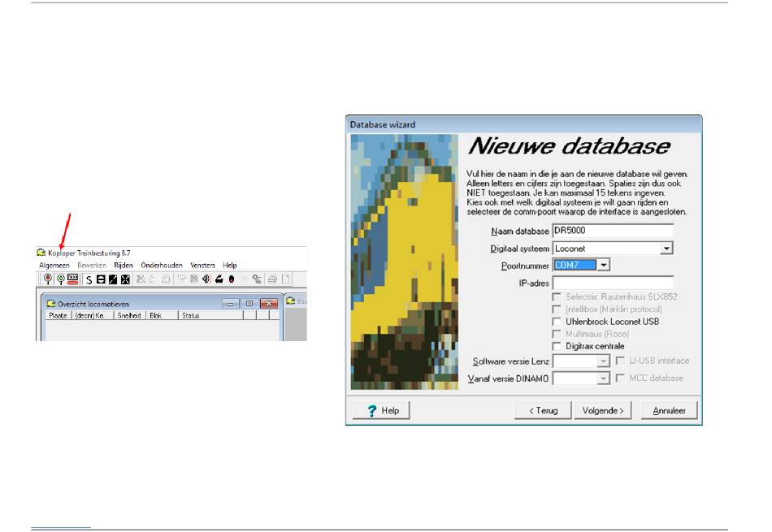The height and width of the screenshot is (532, 772).
Task: Open the Vensters menu
Action: tap(202, 266)
